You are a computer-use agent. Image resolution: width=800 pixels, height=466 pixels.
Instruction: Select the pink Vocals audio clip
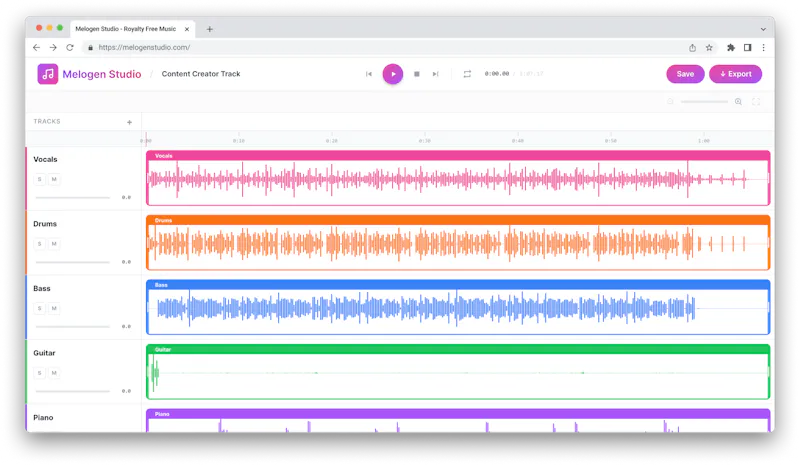[458, 178]
